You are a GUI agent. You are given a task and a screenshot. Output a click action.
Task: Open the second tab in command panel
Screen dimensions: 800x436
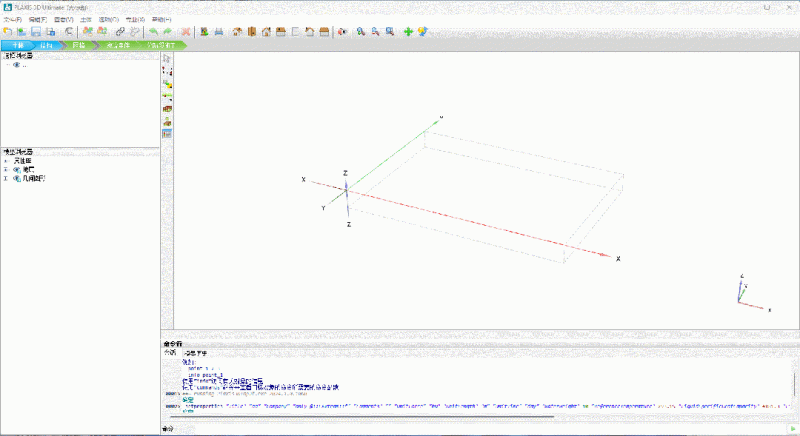[195, 353]
